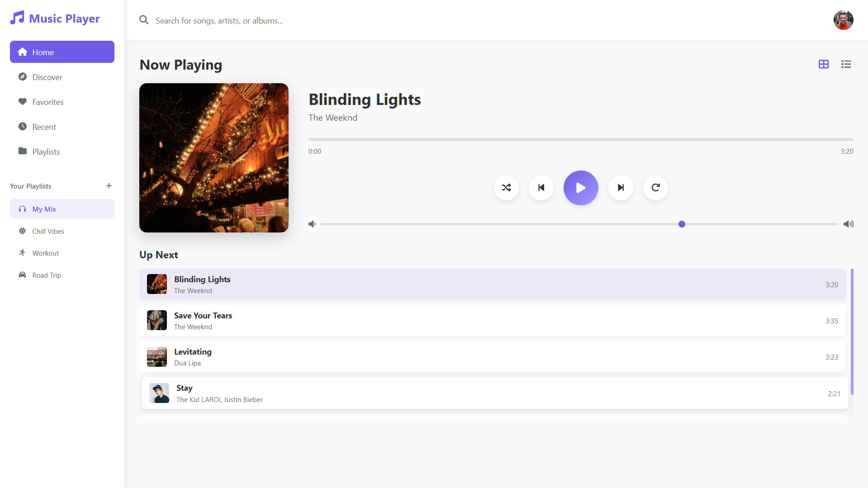868x488 pixels.
Task: Open the Road Trip playlist
Action: [x=62, y=275]
